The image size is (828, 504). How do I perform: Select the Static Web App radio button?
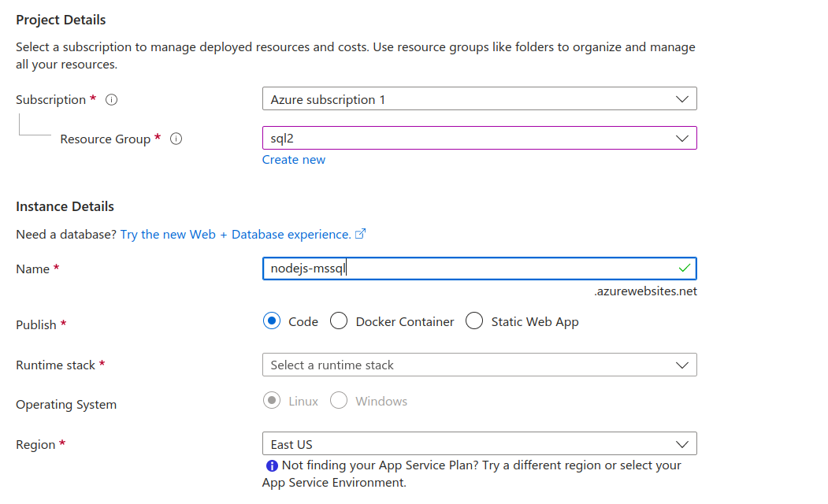pyautogui.click(x=474, y=321)
